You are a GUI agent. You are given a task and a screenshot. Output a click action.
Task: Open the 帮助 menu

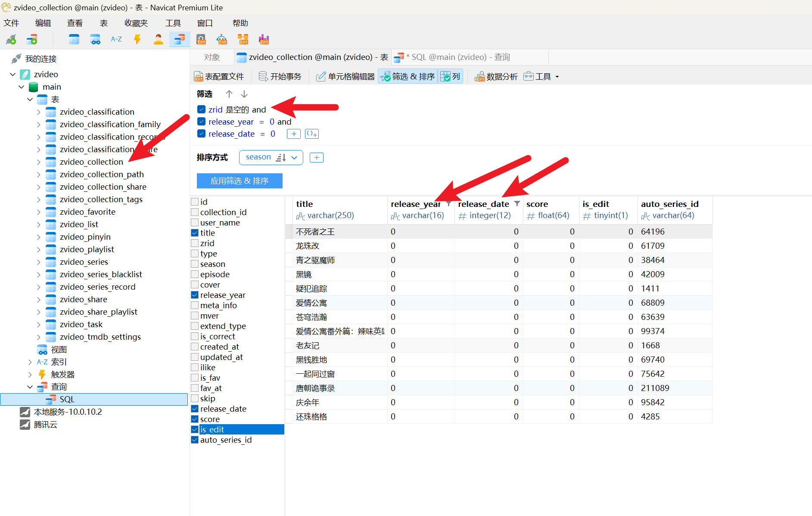click(x=240, y=23)
